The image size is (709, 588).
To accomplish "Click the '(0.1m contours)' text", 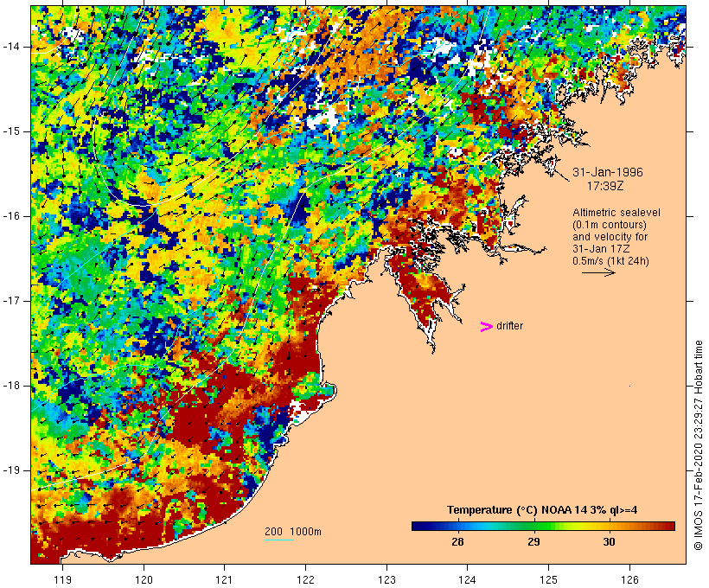I will pos(610,225).
